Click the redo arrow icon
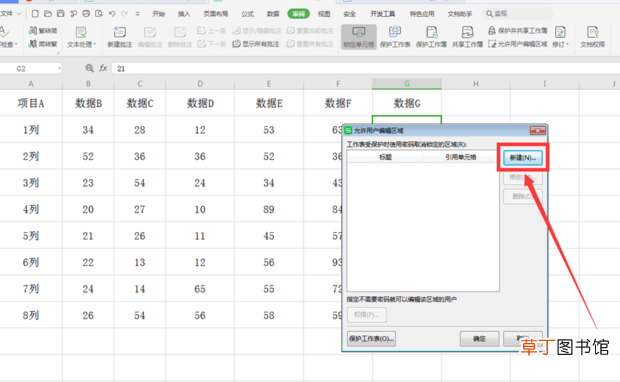The width and height of the screenshot is (620, 382). 125,14
